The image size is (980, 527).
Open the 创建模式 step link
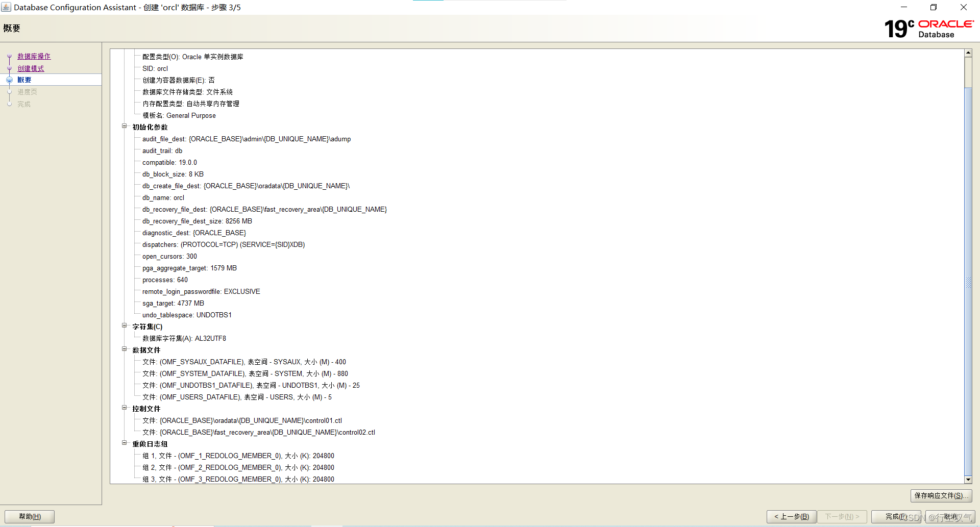tap(31, 68)
